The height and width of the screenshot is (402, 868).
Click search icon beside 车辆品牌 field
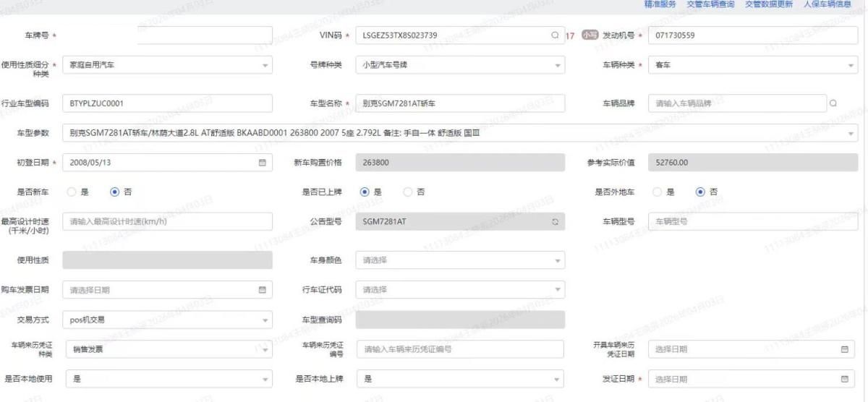(x=833, y=103)
